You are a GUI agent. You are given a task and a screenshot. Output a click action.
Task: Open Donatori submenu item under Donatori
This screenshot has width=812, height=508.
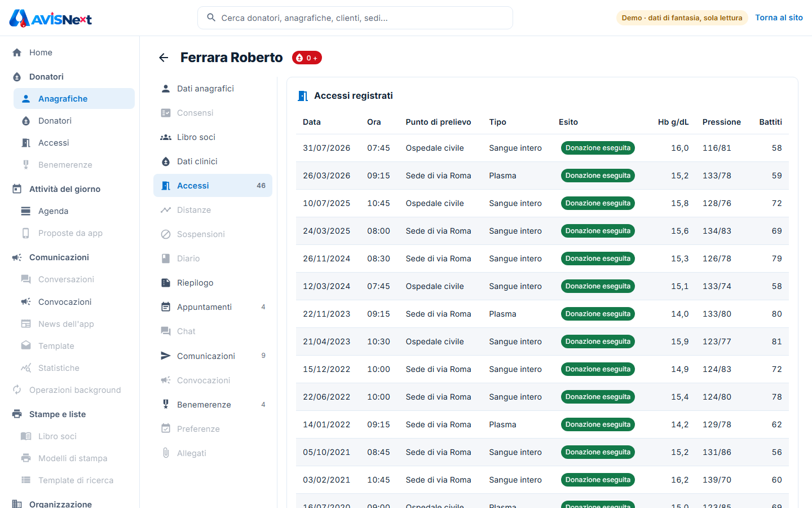pyautogui.click(x=74, y=121)
